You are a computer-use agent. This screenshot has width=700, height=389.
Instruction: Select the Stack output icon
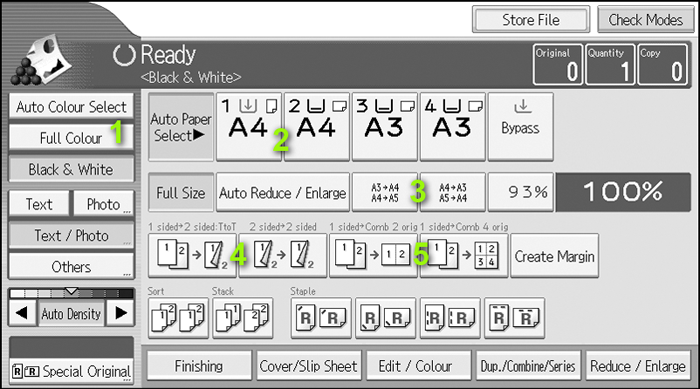[x=242, y=318]
